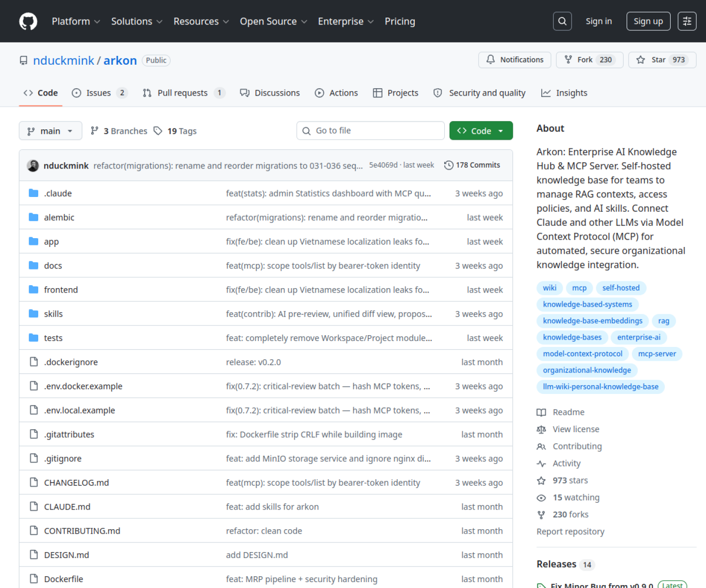The image size is (706, 588).
Task: Click the Sign up button
Action: click(x=648, y=21)
